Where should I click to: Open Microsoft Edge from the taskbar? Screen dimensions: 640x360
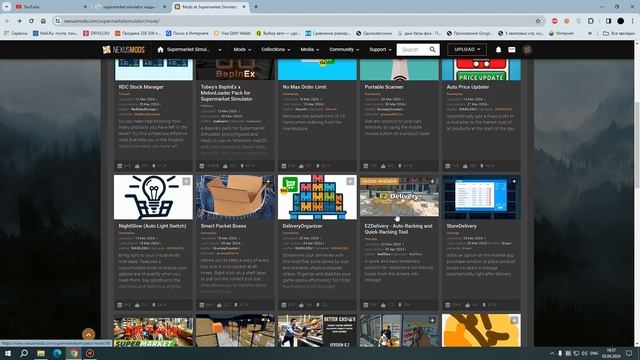tap(57, 353)
